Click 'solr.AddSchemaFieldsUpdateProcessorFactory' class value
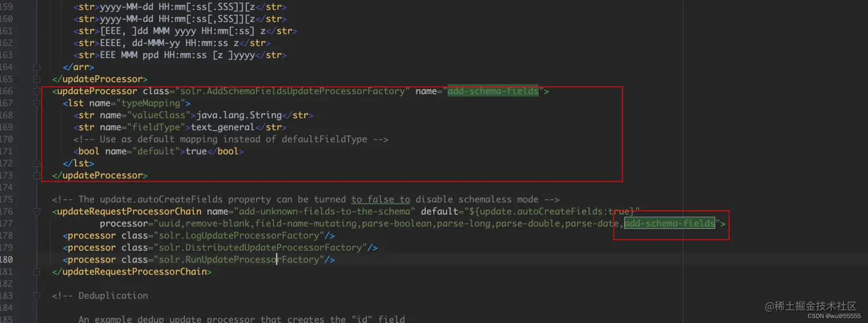The height and width of the screenshot is (323, 868). tap(292, 91)
